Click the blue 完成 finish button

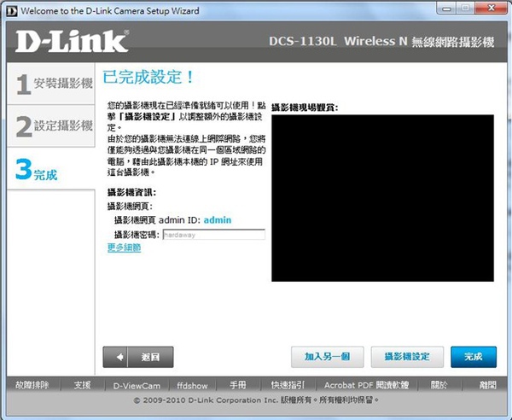tap(474, 357)
